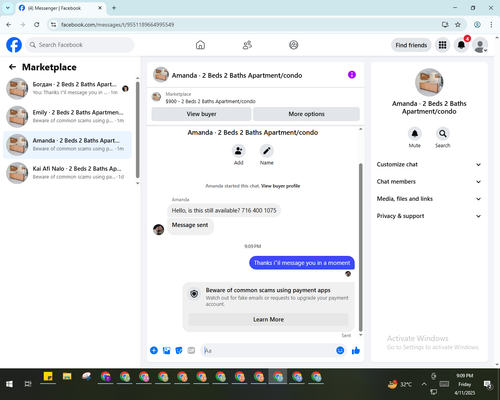Screen dimensions: 500x400
Task: Reload the browser page
Action: (37, 25)
